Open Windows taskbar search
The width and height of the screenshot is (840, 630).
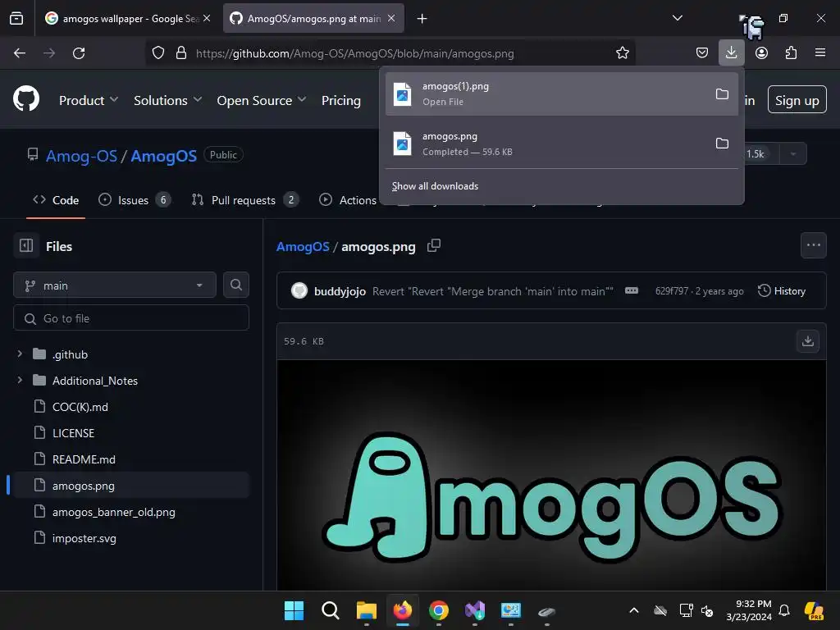330,610
